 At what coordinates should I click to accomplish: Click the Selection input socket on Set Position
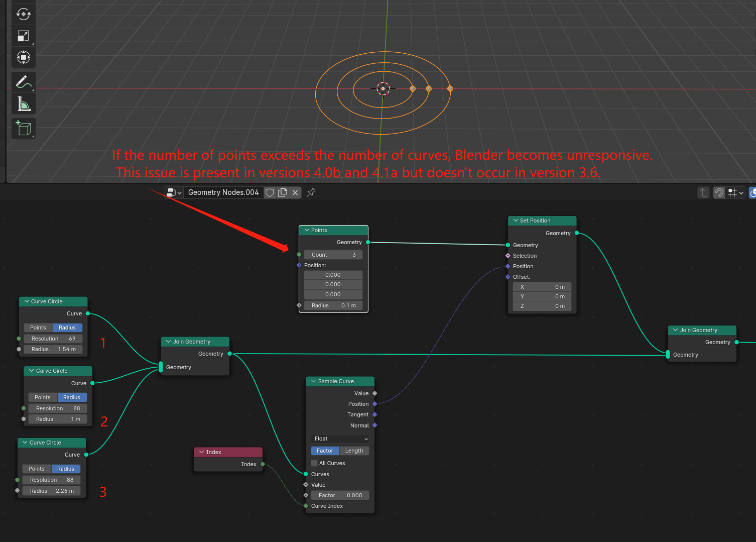(508, 256)
